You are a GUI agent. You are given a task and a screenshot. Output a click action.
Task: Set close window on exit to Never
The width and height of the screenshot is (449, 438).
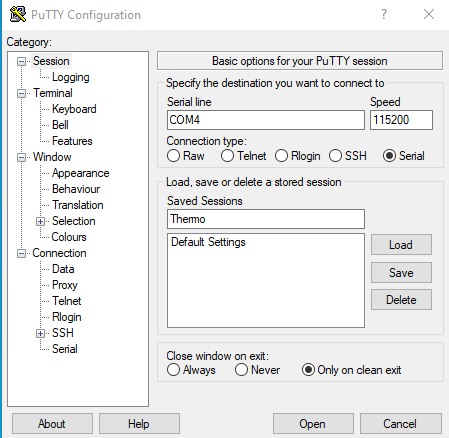tap(241, 370)
